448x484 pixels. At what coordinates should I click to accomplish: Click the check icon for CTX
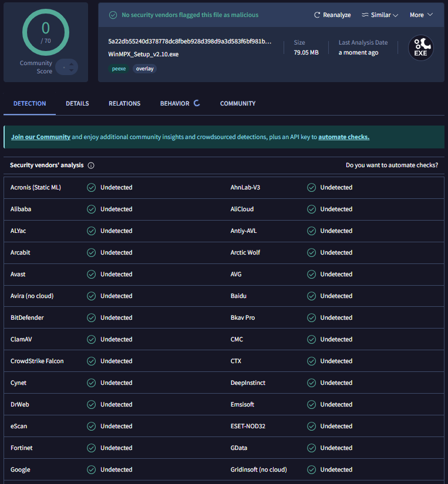coord(311,361)
